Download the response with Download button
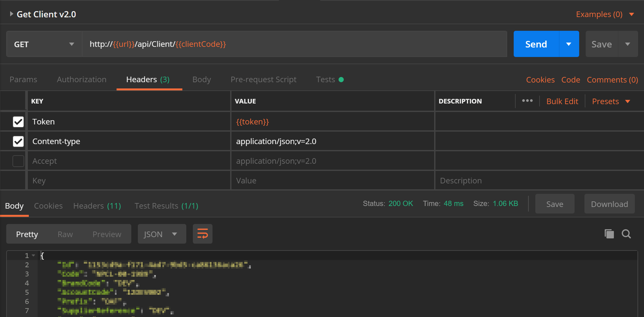Viewport: 644px width, 317px height. (609, 204)
